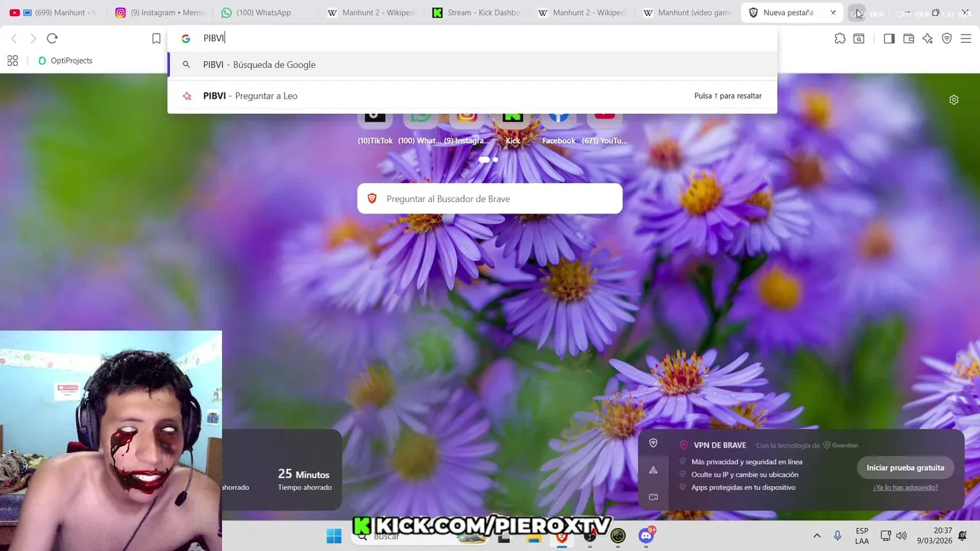Open Brave browser from the taskbar
Viewport: 980px width, 551px height.
561,536
